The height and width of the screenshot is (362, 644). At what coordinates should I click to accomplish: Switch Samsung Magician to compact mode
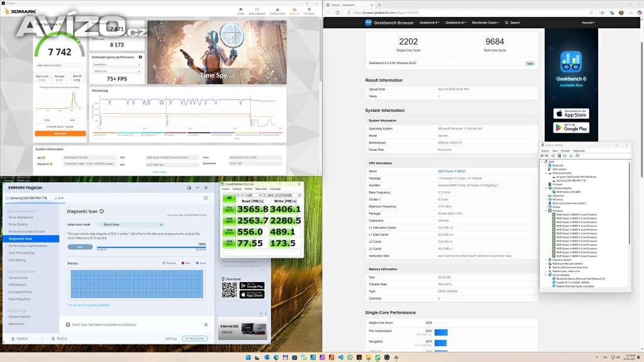(189, 187)
